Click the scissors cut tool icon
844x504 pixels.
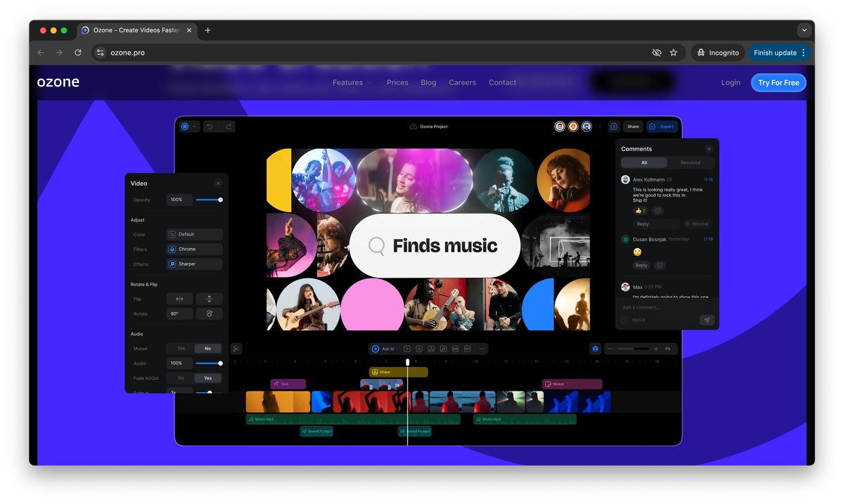pyautogui.click(x=236, y=349)
